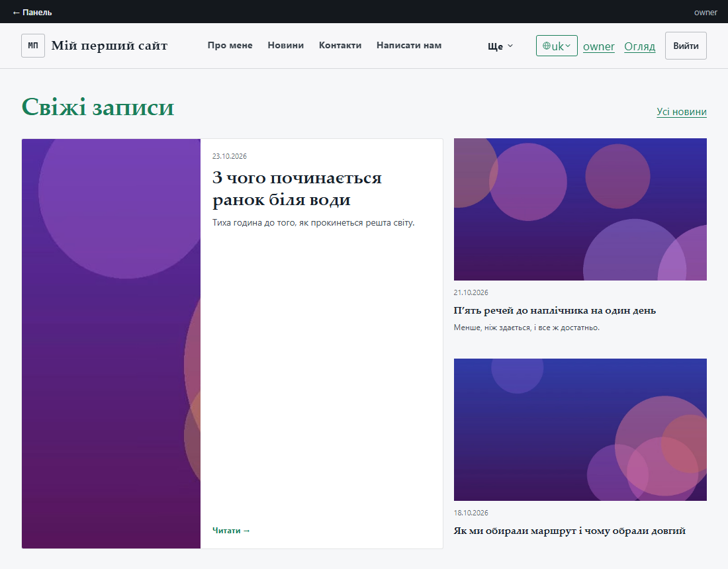The width and height of the screenshot is (728, 569).
Task: Open the Огляд link
Action: coord(639,46)
